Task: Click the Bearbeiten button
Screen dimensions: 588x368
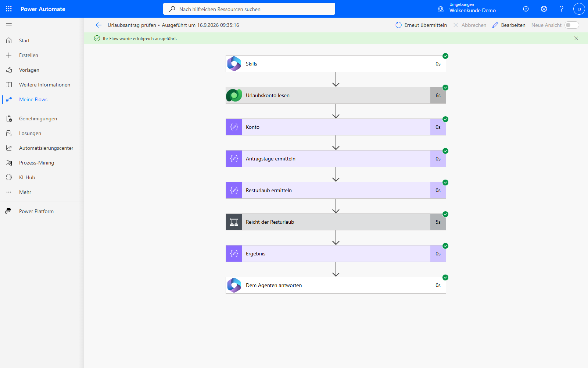Action: point(509,25)
